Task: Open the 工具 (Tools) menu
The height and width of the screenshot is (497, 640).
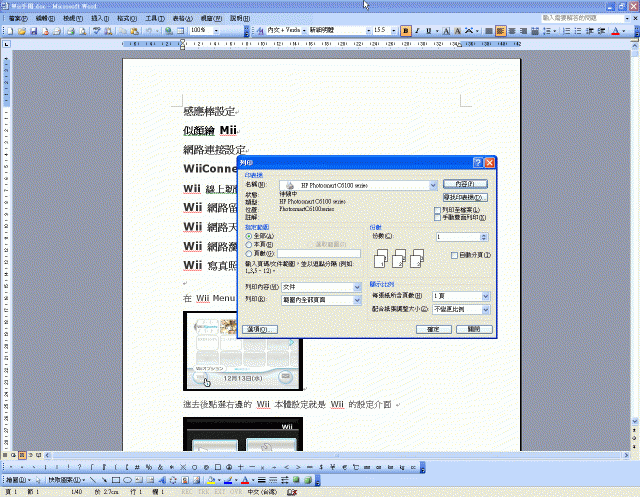Action: click(155, 19)
